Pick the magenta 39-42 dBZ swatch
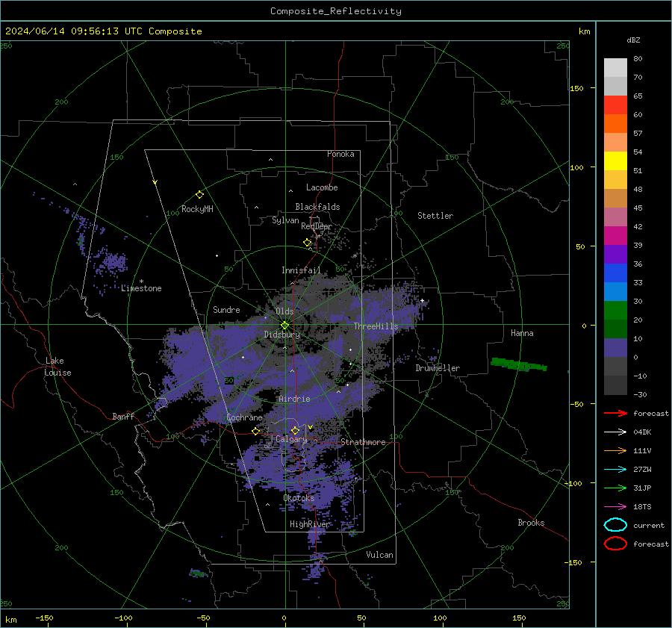Image resolution: width=672 pixels, height=628 pixels. point(615,236)
